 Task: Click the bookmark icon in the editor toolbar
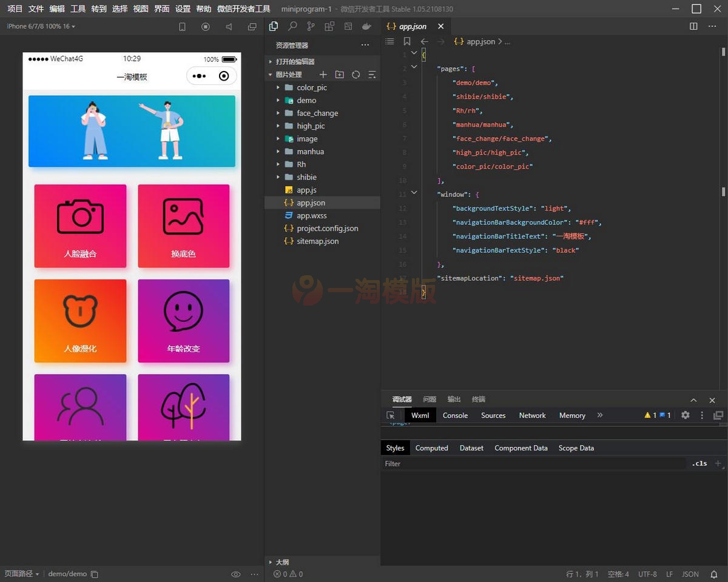pos(407,42)
